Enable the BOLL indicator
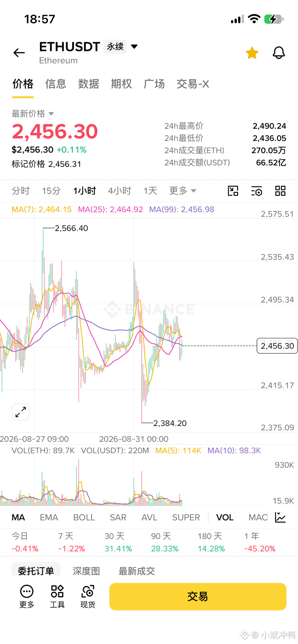Viewport: 298px width, 644px height. 84,517
